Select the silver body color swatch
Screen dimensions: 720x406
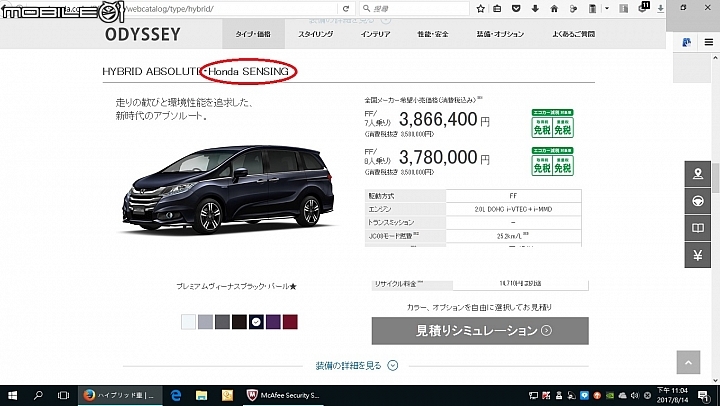point(205,322)
